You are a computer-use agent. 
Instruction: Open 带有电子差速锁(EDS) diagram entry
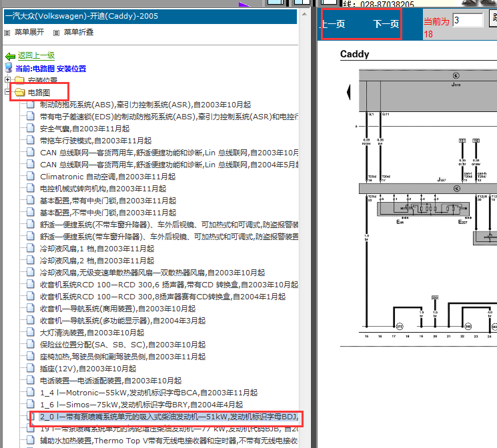pos(169,117)
